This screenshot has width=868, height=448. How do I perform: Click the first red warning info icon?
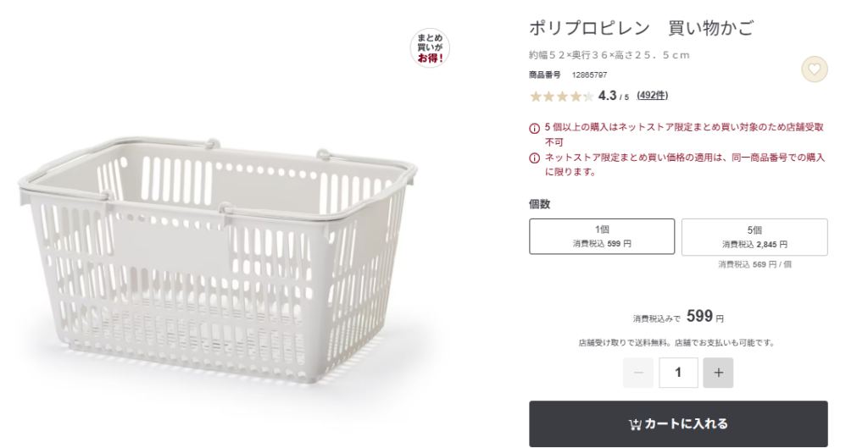535,128
